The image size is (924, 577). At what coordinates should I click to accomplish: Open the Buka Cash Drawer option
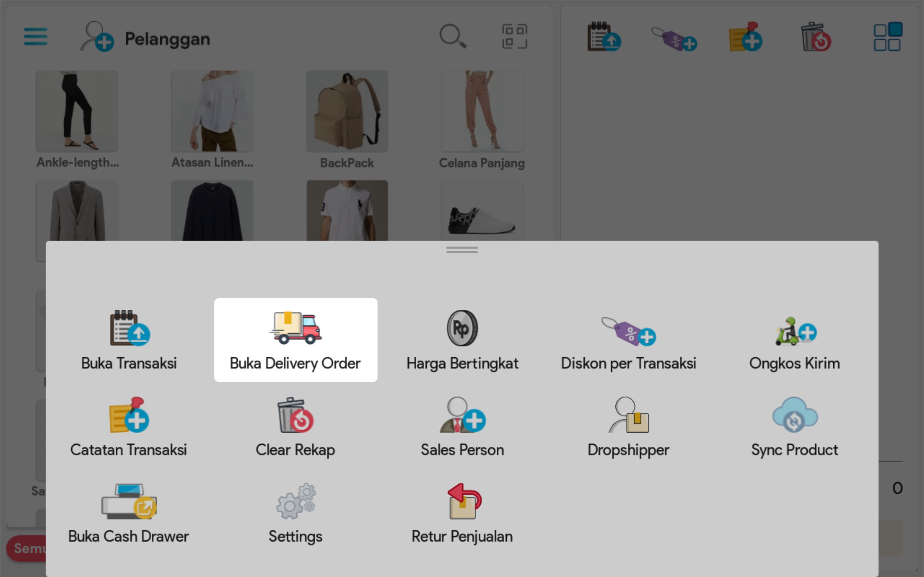[x=129, y=513]
